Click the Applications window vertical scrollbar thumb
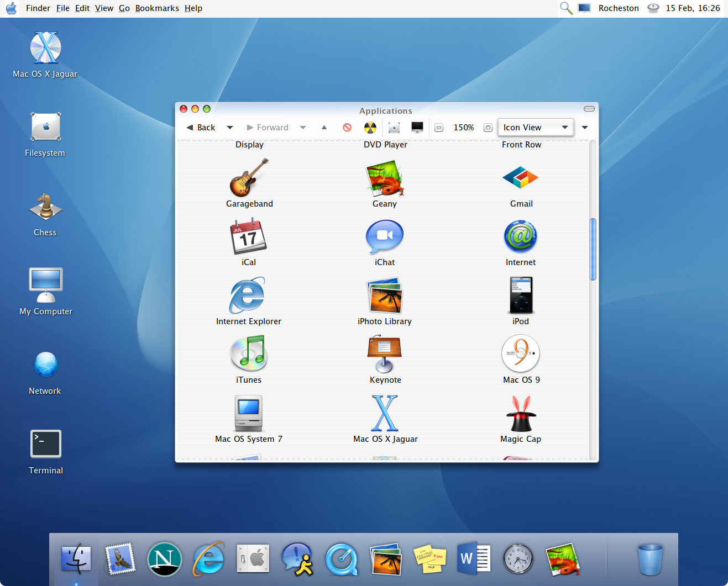Viewport: 728px width, 586px height. [x=593, y=249]
